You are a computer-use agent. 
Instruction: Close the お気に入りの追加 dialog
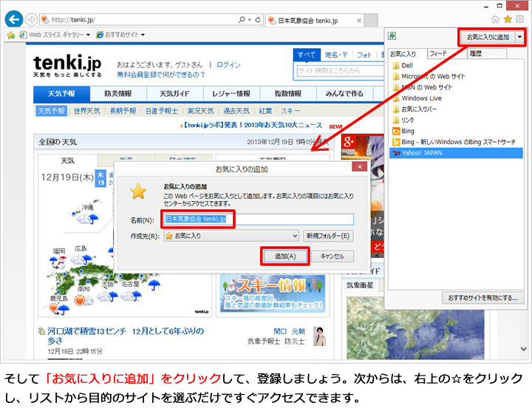tap(360, 166)
